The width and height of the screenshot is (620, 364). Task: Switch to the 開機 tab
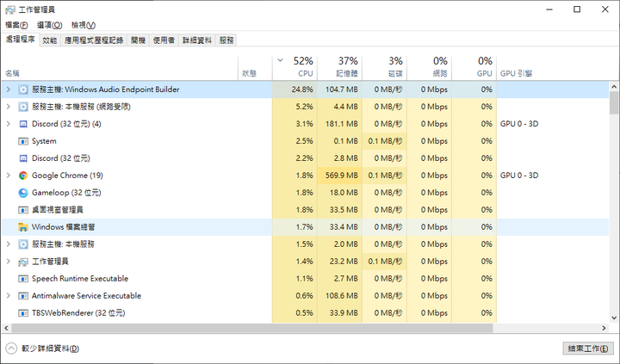pyautogui.click(x=138, y=40)
